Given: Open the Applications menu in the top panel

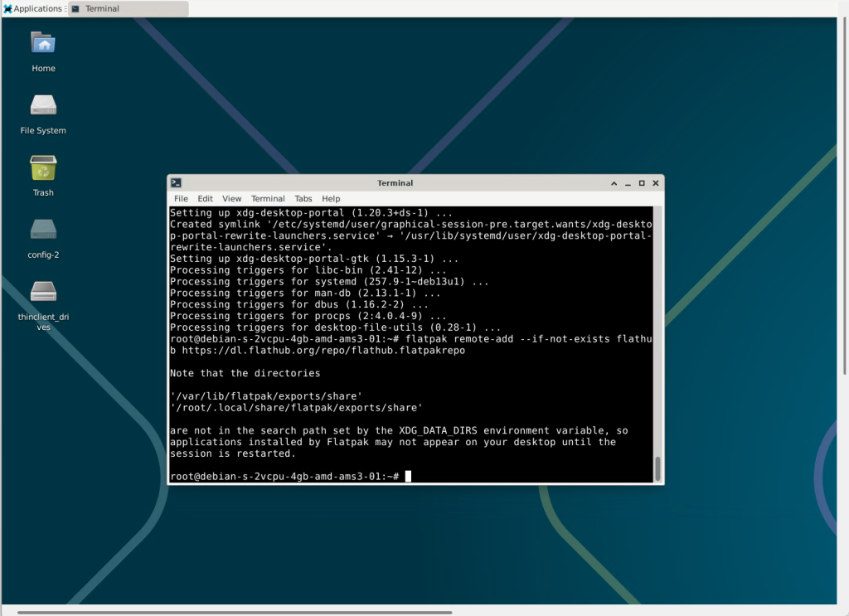Looking at the screenshot, I should click(33, 8).
